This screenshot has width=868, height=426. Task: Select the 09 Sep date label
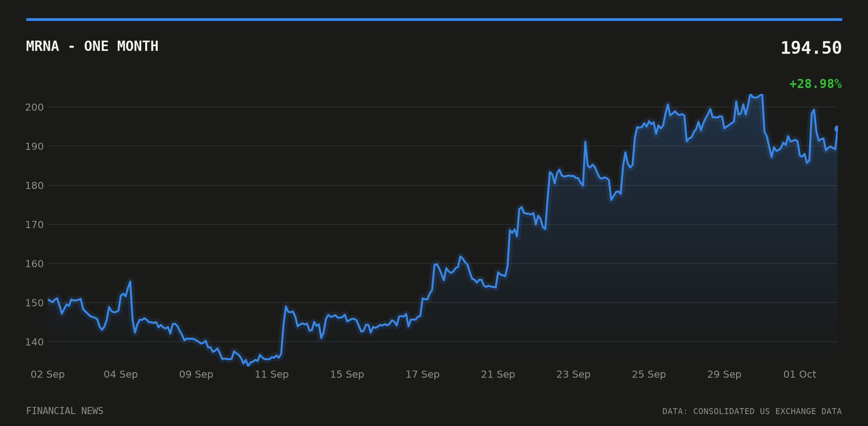point(196,374)
